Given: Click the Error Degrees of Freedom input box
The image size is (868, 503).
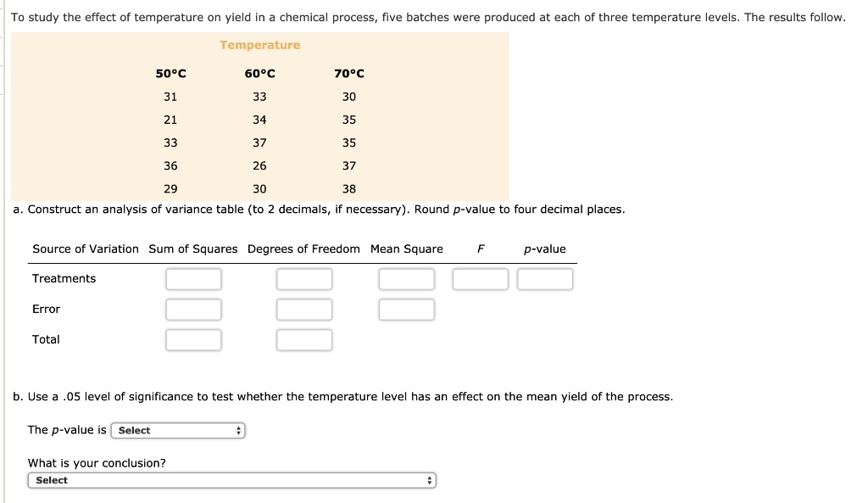Looking at the screenshot, I should point(304,309).
